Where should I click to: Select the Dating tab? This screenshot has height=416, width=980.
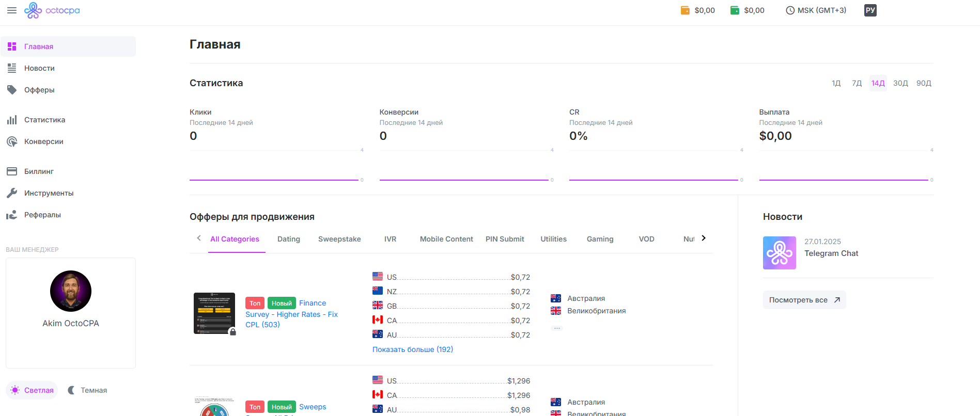[x=289, y=239]
